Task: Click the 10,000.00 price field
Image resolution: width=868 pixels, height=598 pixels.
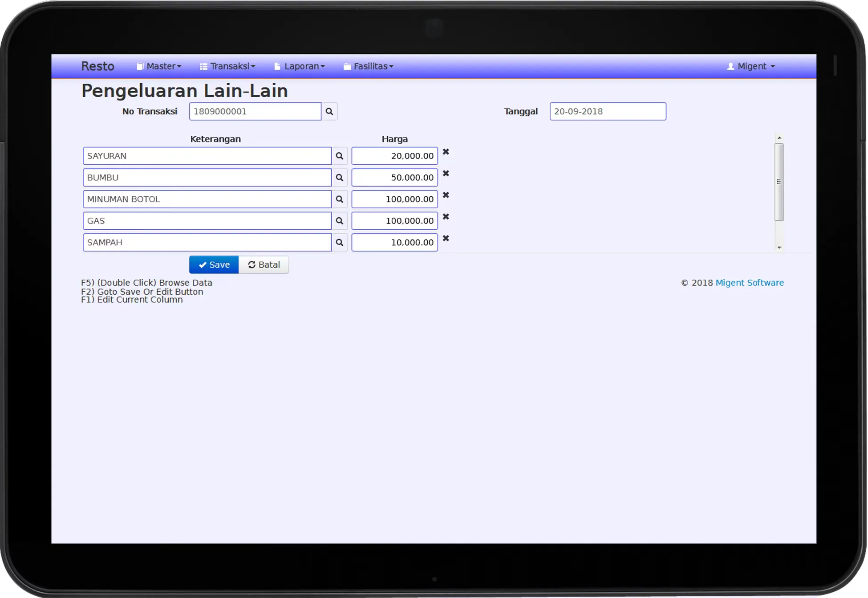Action: point(394,243)
